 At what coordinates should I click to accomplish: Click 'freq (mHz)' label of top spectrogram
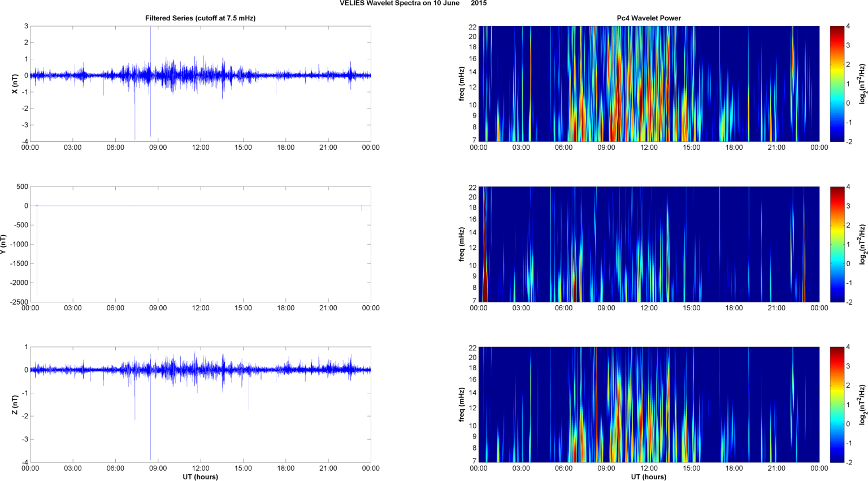point(462,84)
